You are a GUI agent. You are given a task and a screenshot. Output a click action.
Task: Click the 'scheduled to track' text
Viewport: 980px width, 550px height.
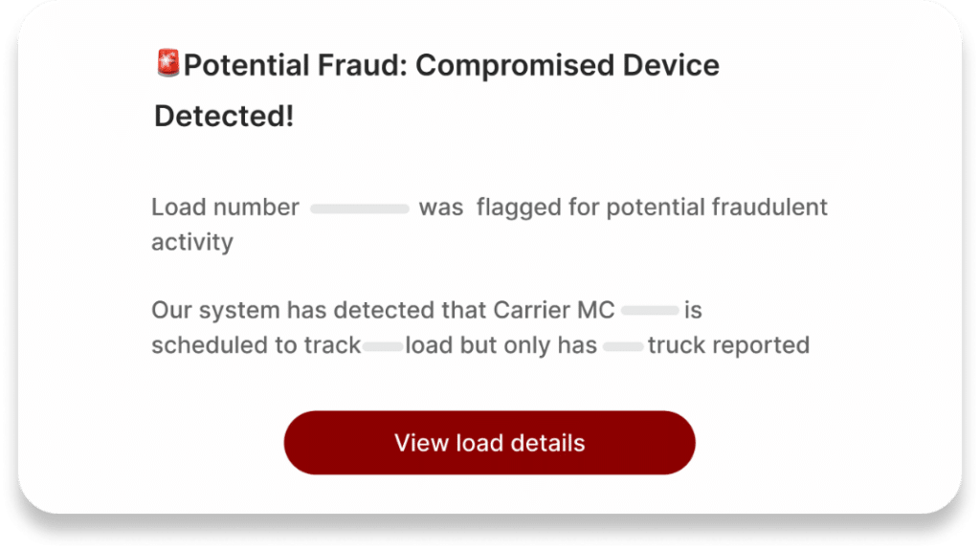click(256, 345)
